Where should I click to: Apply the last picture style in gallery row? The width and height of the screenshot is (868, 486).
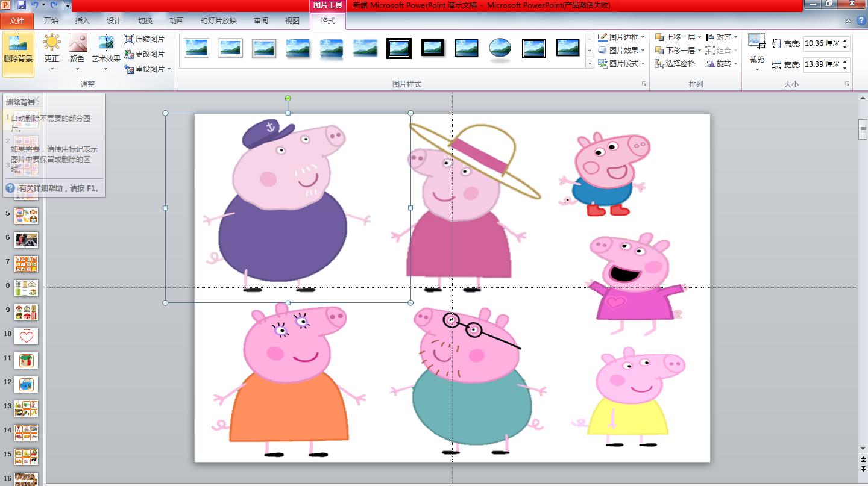click(x=568, y=48)
